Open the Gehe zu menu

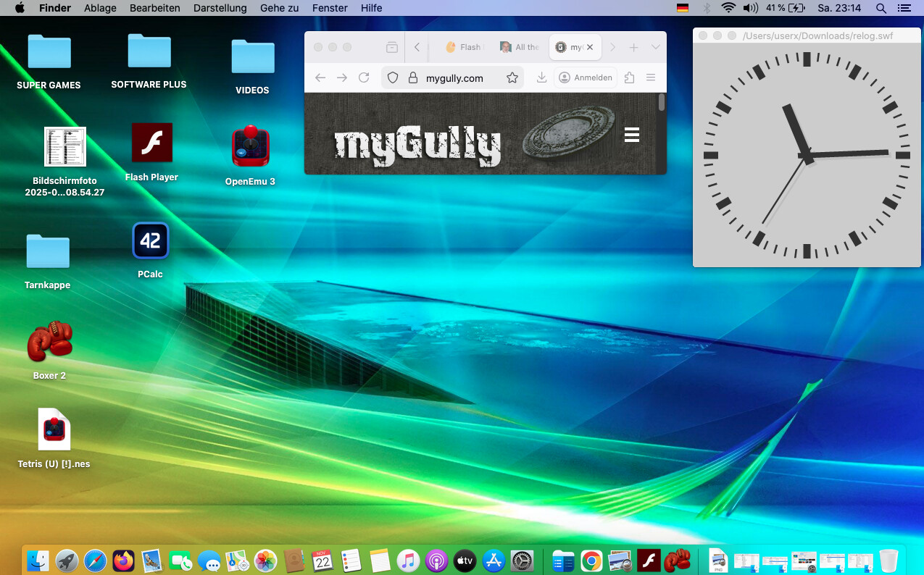pyautogui.click(x=279, y=8)
